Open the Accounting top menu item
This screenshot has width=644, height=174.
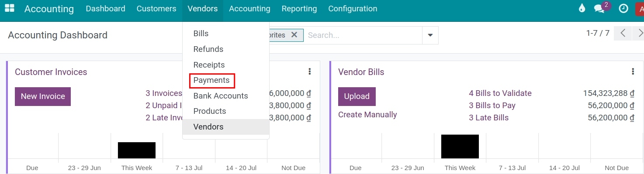click(249, 9)
